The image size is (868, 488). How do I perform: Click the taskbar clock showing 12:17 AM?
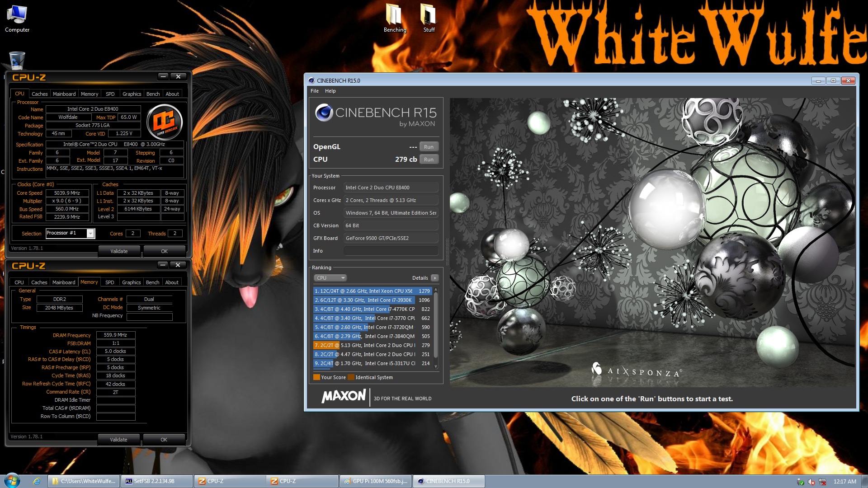[844, 482]
